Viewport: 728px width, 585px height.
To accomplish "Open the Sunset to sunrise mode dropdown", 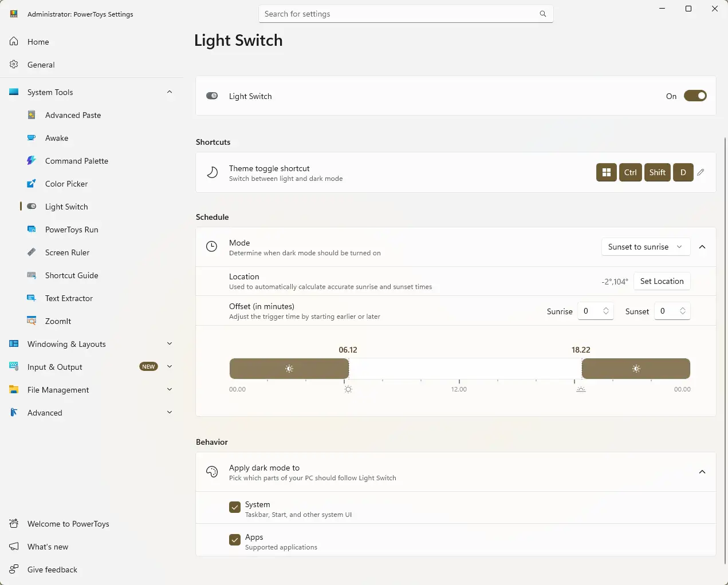I will click(646, 247).
